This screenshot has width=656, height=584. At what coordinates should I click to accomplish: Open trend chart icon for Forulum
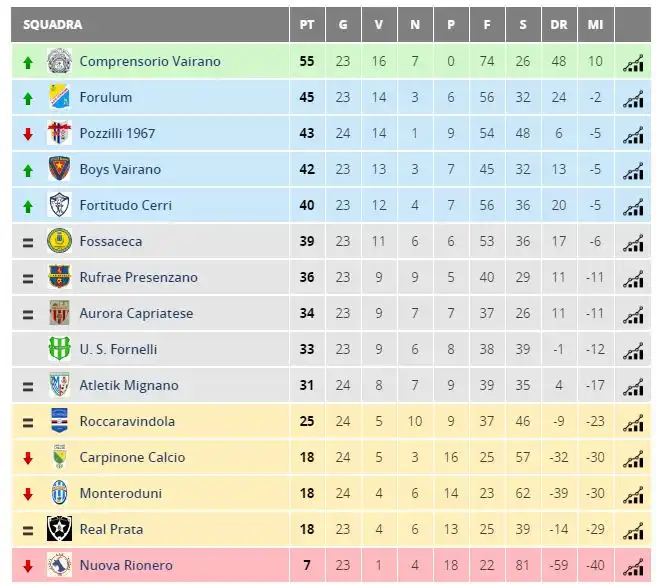[633, 99]
